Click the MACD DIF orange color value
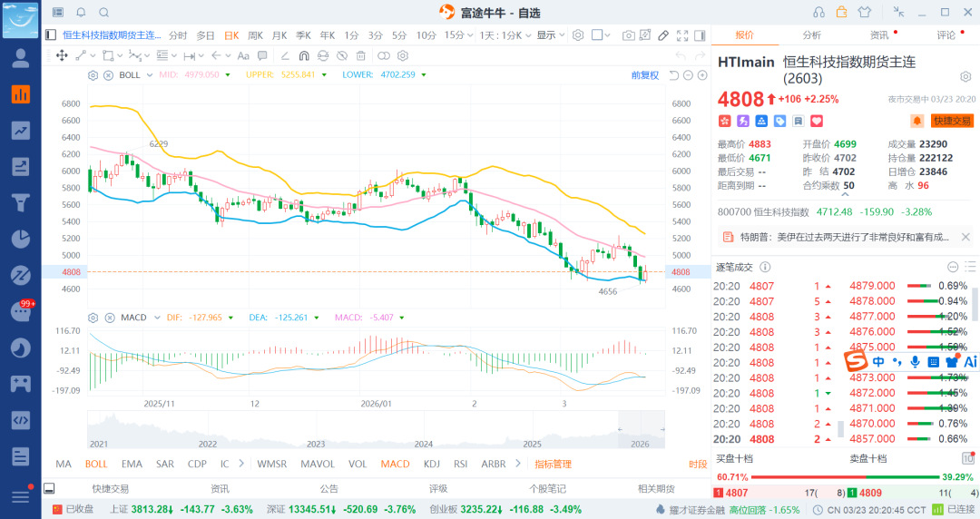Screen dimensions: 980x519 tap(207, 318)
